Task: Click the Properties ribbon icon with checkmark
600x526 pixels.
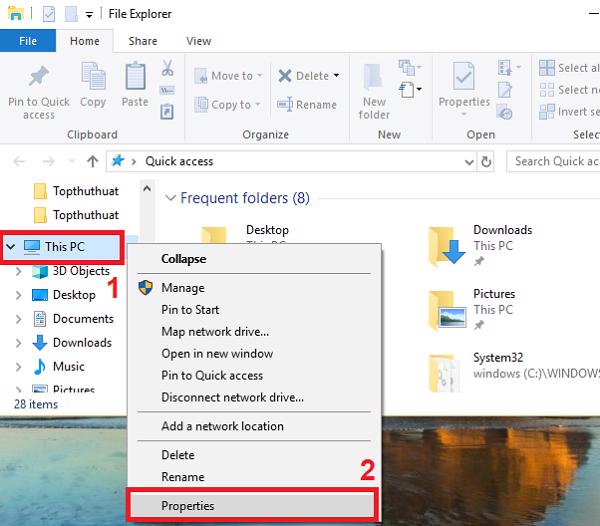Action: (464, 78)
